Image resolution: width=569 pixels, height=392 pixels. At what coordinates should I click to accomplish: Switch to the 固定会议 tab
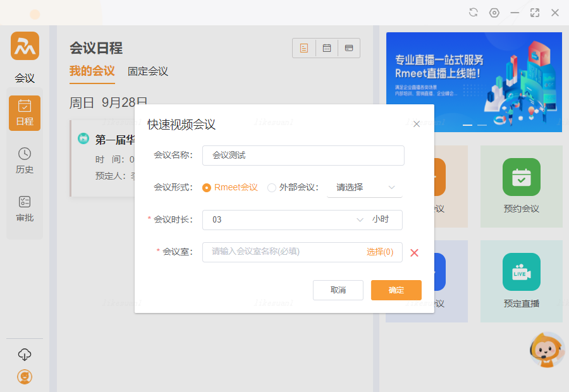pos(148,71)
